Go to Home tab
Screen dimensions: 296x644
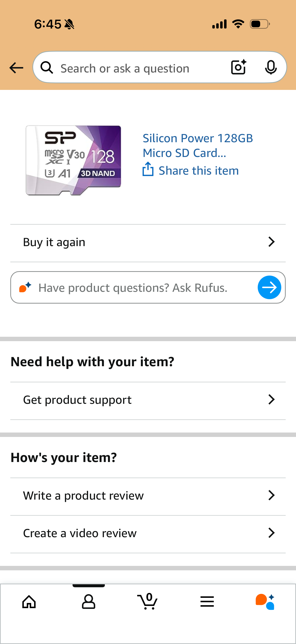29,602
